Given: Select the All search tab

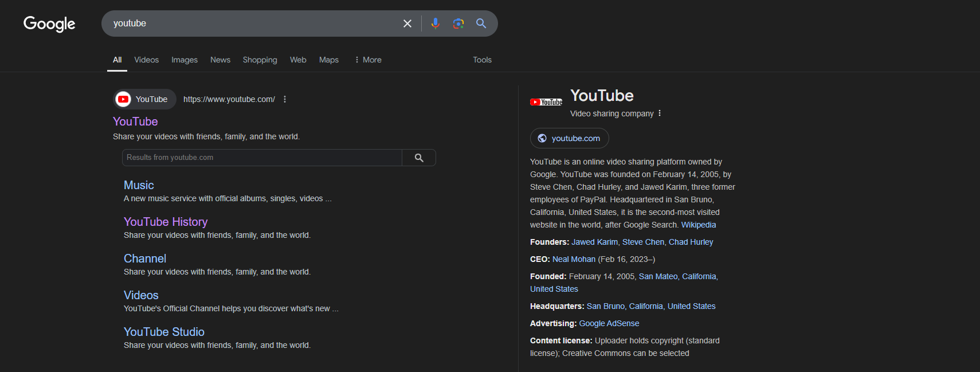Looking at the screenshot, I should 117,60.
